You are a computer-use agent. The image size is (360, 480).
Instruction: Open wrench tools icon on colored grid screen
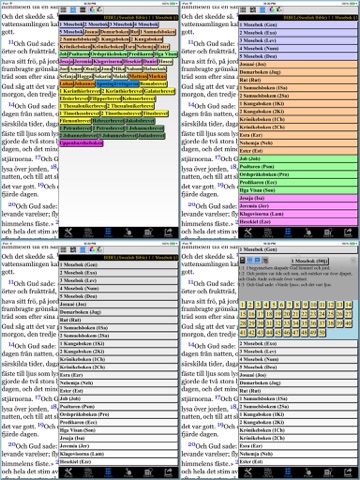(x=68, y=232)
